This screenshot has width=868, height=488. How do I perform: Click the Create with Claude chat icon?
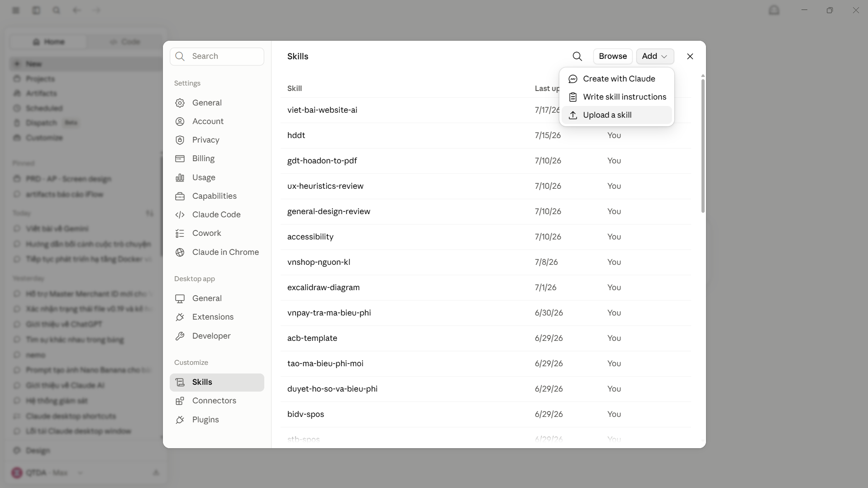[x=573, y=79]
